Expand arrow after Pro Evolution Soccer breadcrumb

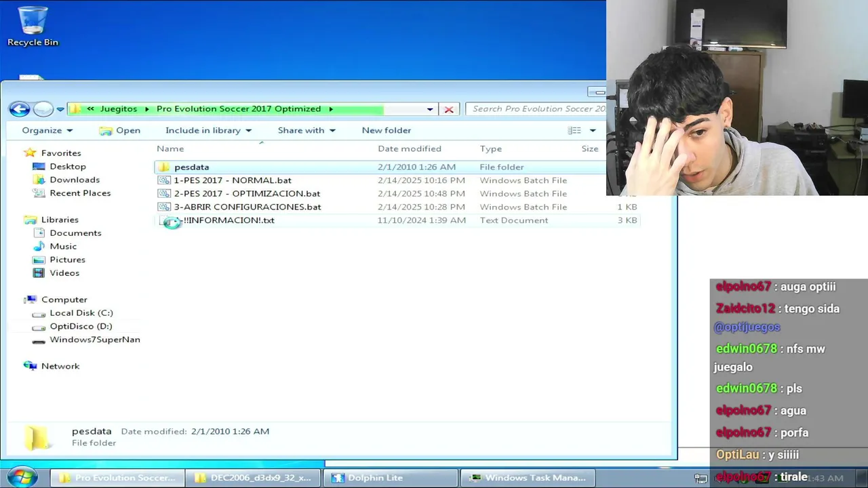(331, 108)
